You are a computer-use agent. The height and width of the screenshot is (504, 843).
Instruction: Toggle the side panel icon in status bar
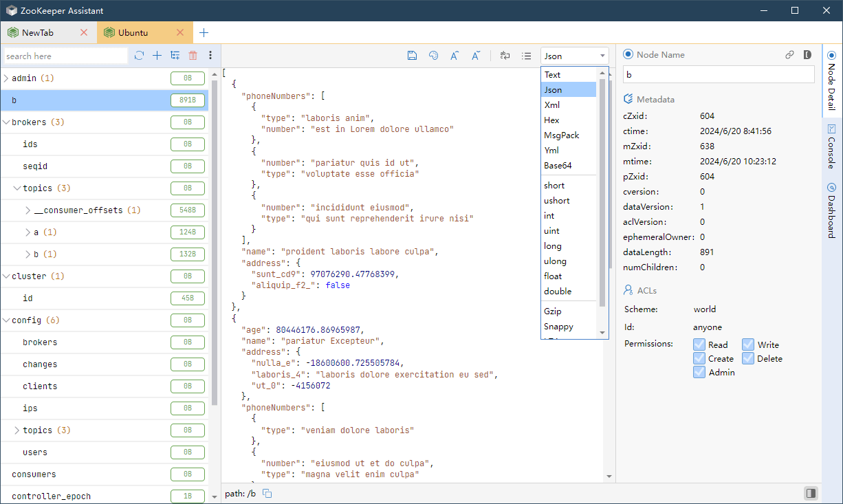point(811,493)
